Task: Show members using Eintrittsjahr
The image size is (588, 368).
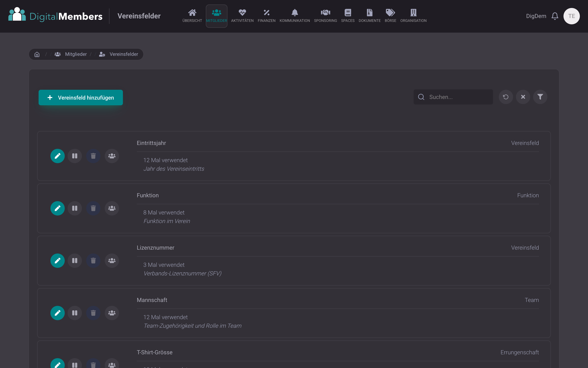Action: pyautogui.click(x=112, y=156)
